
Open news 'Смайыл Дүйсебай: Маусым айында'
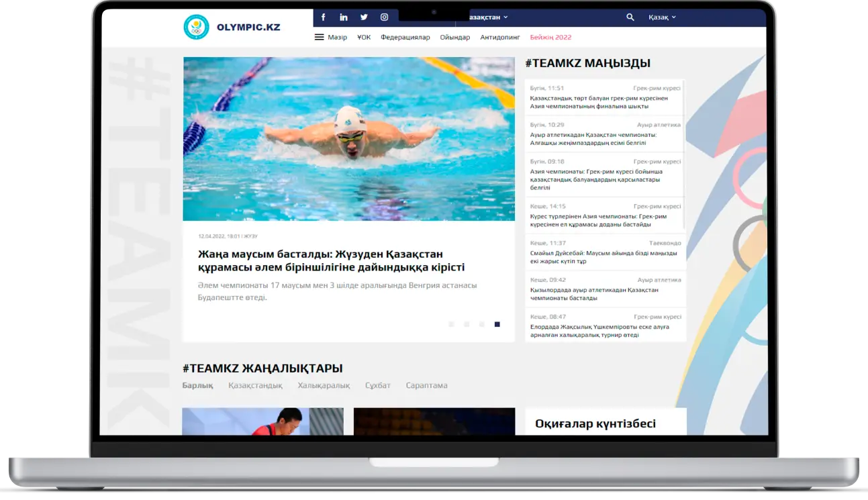tap(604, 257)
